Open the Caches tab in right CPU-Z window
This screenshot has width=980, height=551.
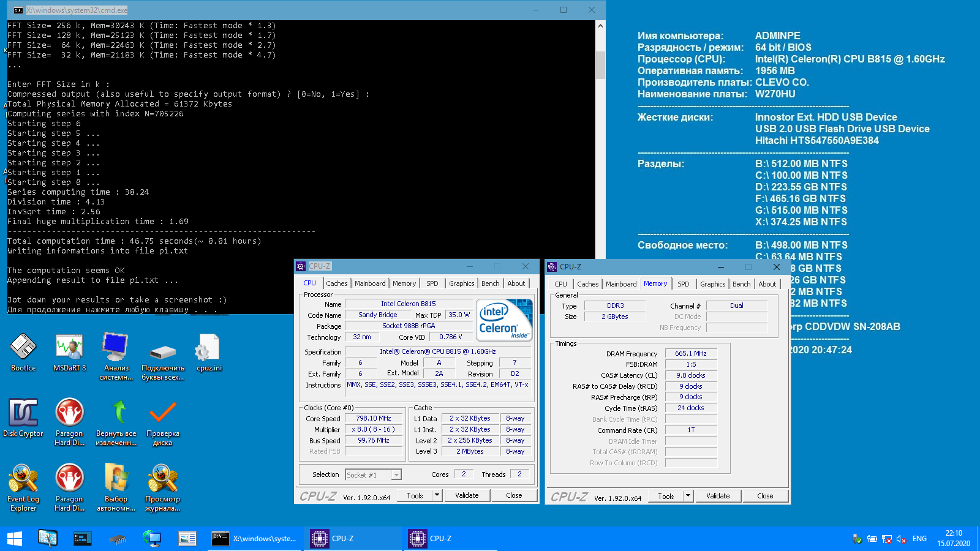coord(588,284)
